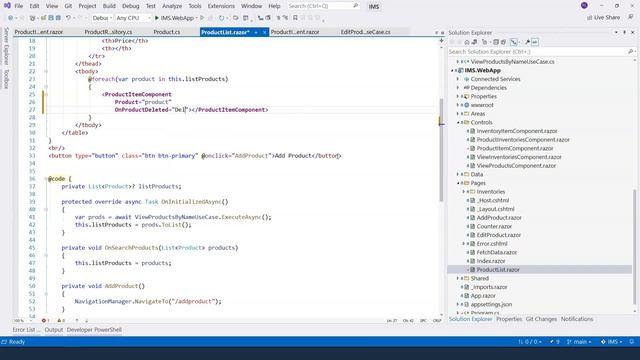The image size is (640, 360).
Task: Click the errors count icon below editor
Action: 45,320
